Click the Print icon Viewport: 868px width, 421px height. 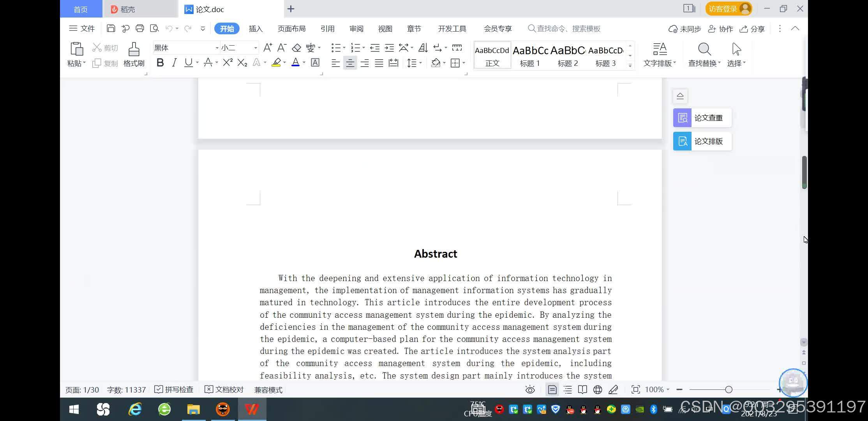[x=139, y=28]
